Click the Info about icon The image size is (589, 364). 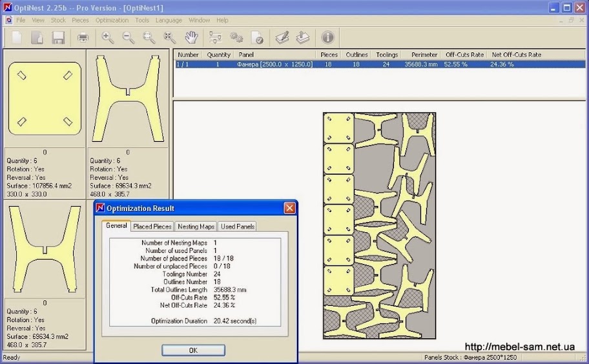(x=327, y=37)
